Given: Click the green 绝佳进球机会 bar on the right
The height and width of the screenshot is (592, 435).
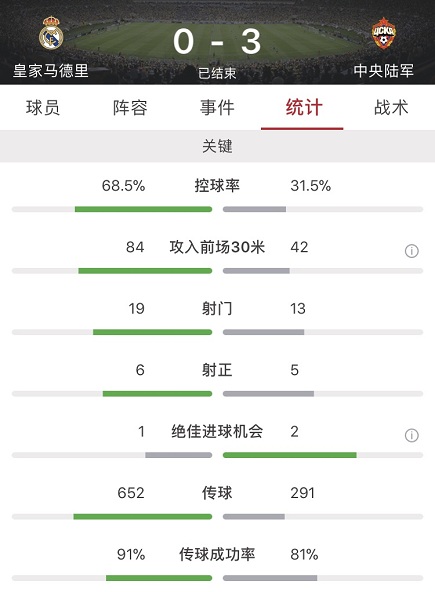Looking at the screenshot, I should pyautogui.click(x=290, y=455).
